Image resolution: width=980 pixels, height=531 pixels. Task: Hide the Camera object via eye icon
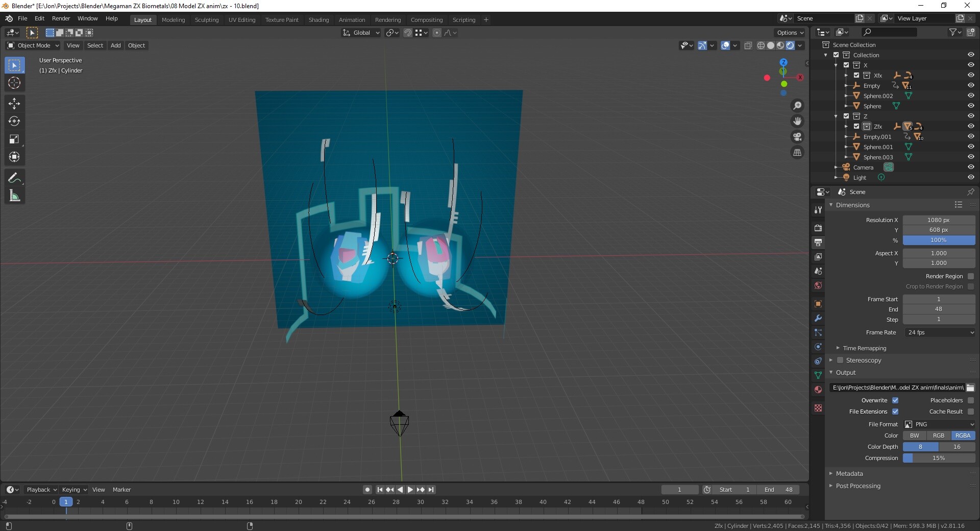point(971,167)
